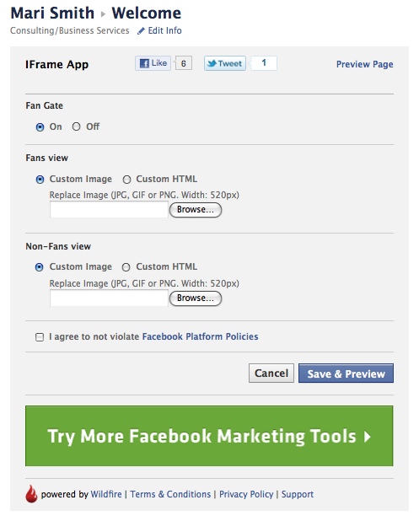Click the Tweet count bubble showing 1
Screen dimensions: 419x532
pos(264,63)
